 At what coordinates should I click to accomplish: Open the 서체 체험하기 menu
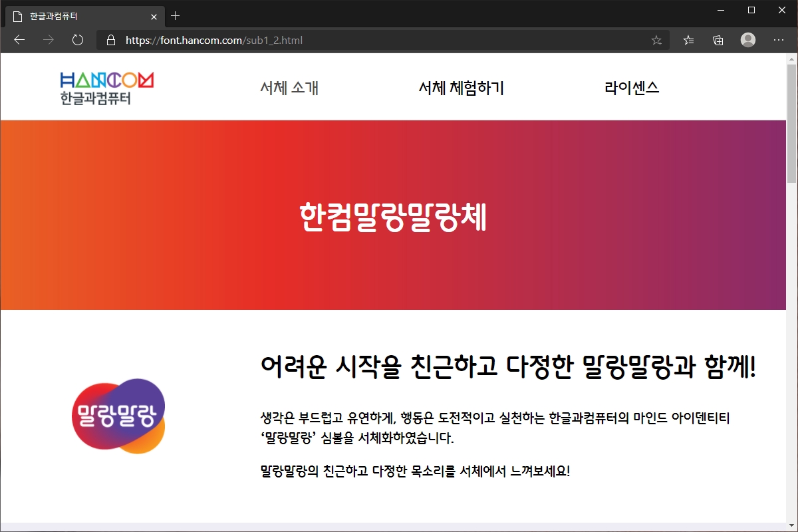[462, 88]
